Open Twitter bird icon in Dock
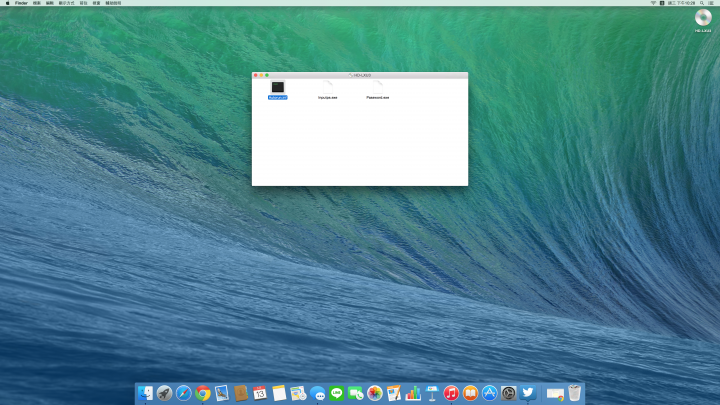 click(528, 393)
